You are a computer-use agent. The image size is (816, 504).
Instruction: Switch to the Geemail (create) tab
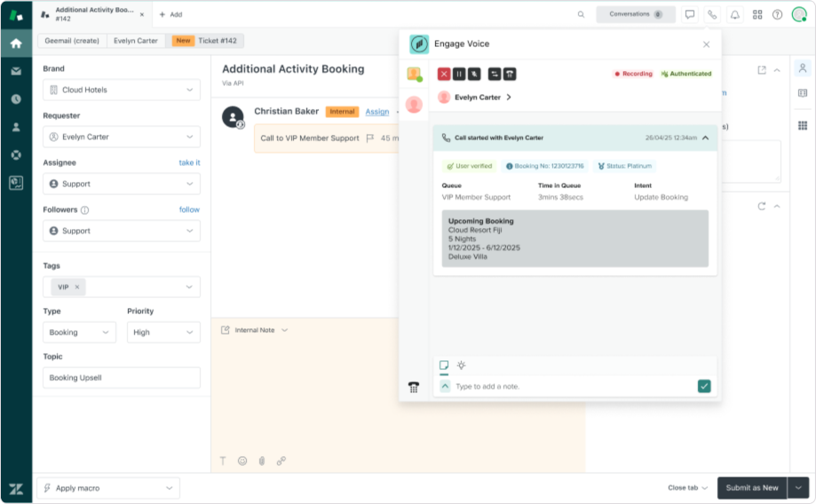pyautogui.click(x=72, y=41)
